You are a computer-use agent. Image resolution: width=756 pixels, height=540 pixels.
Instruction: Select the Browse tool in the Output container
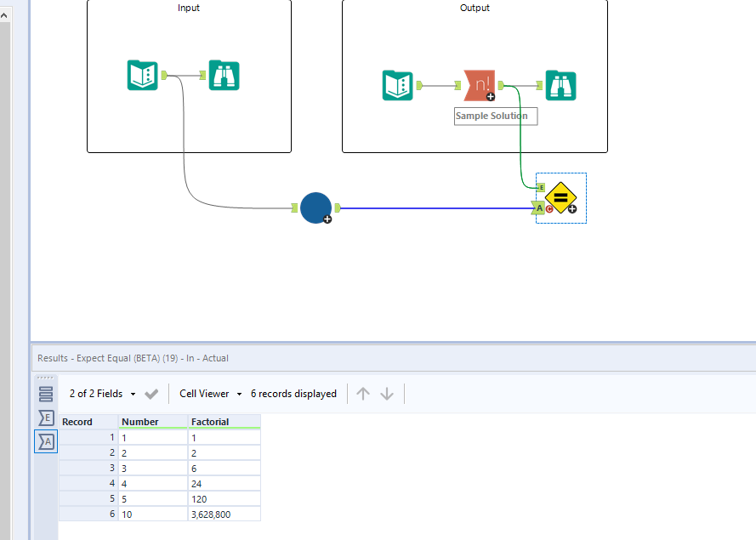pos(560,85)
